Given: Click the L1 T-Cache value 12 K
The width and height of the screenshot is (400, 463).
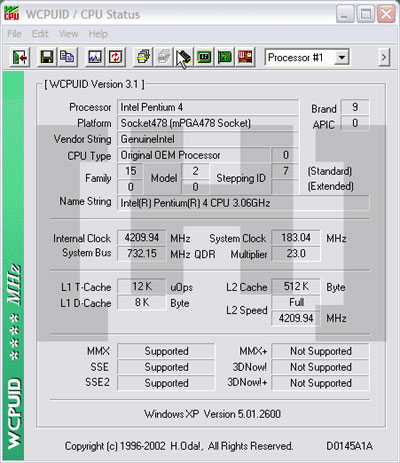Looking at the screenshot, I should pos(142,286).
